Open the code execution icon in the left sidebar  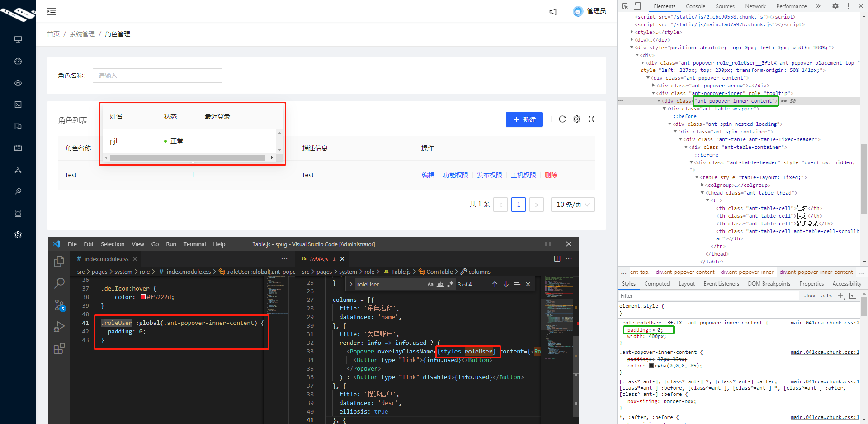pos(18,105)
